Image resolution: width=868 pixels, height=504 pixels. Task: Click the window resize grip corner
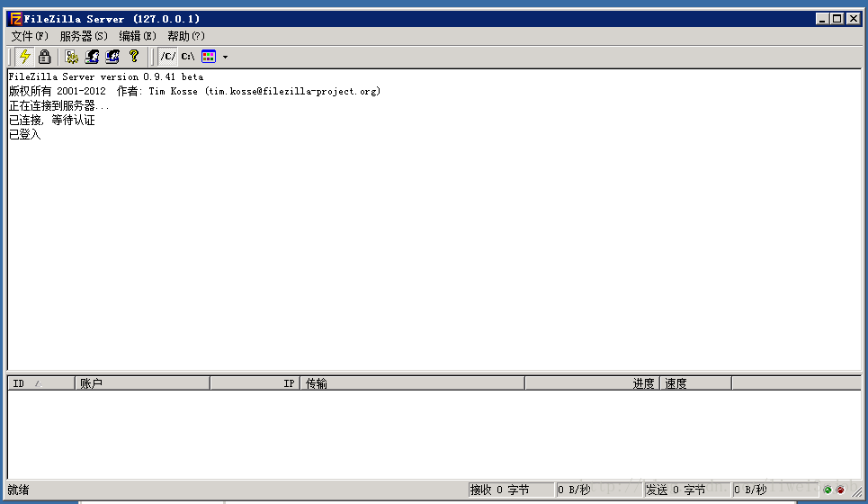[x=856, y=491]
